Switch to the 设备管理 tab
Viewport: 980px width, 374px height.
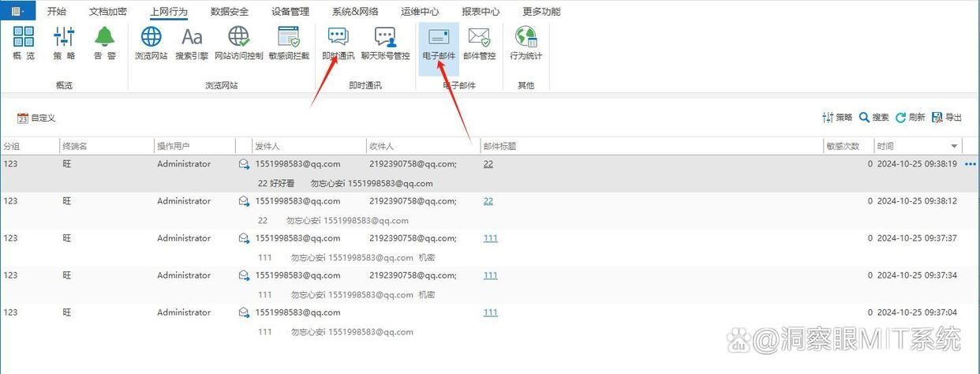coord(290,12)
